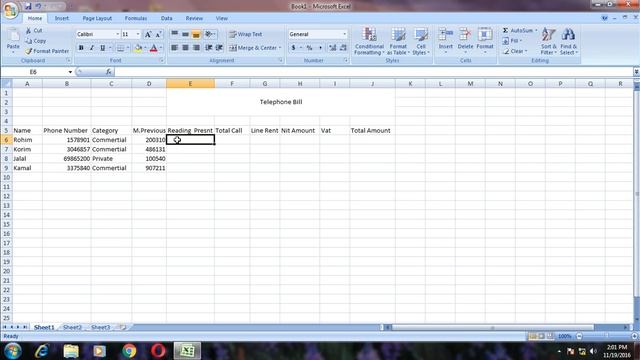Decrease font size with Shrink Font
Viewport: 640px width, 360px height.
pyautogui.click(x=158, y=34)
